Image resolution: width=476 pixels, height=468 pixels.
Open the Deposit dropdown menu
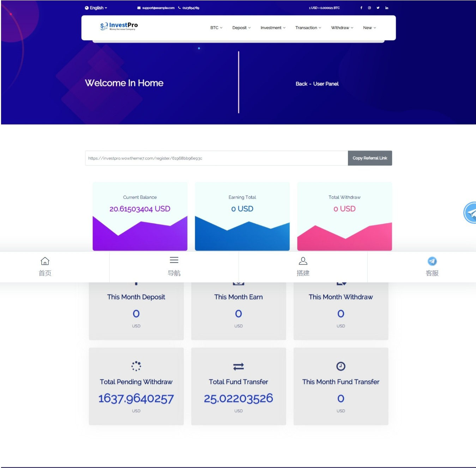click(241, 28)
